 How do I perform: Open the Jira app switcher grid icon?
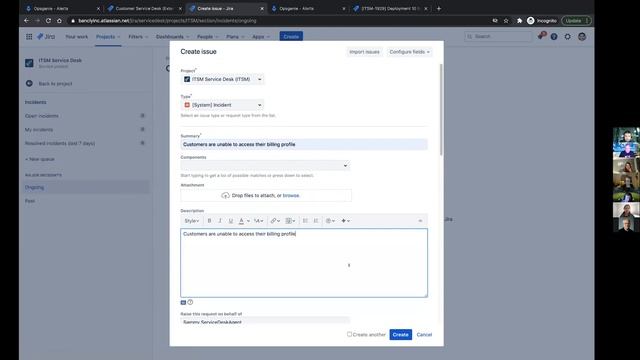click(29, 37)
